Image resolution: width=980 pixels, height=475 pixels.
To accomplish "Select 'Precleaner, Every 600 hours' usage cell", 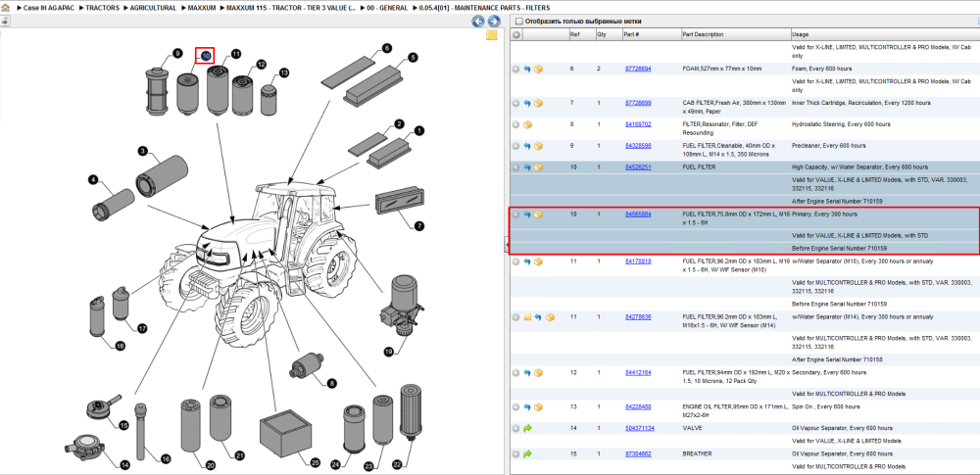I will (x=828, y=146).
